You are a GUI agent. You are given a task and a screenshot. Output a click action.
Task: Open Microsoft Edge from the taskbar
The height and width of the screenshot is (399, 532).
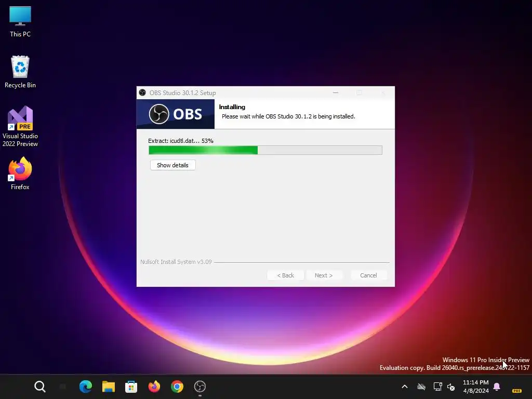86,387
